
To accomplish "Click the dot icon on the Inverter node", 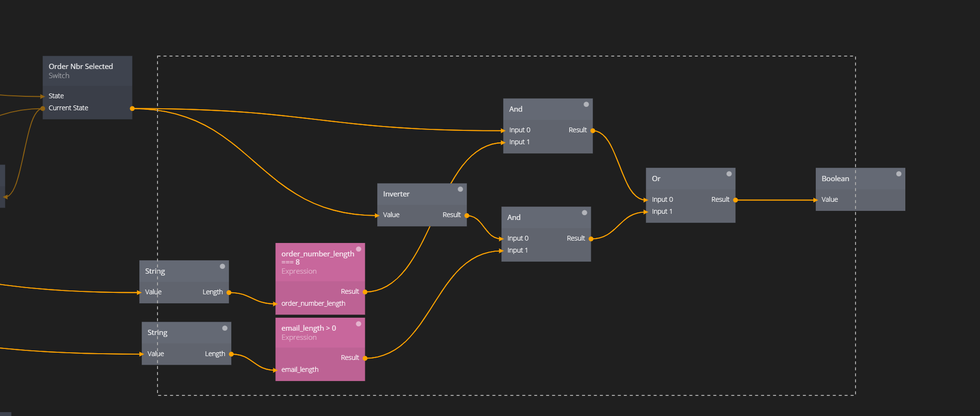I will pyautogui.click(x=460, y=189).
